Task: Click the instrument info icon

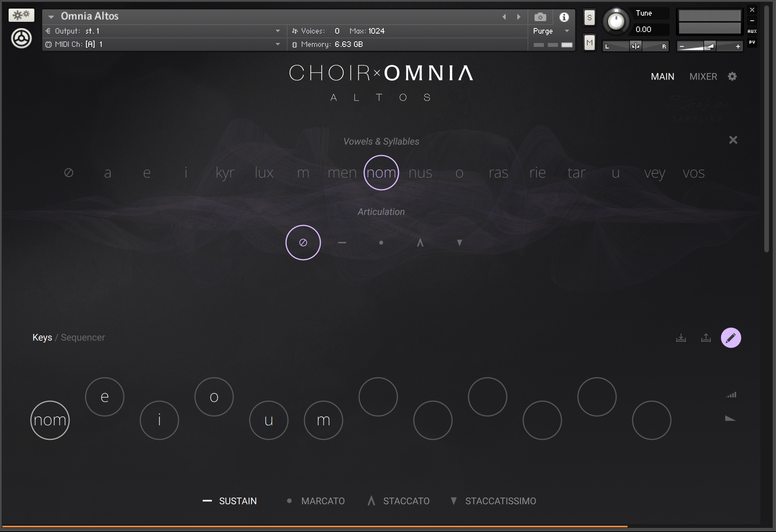Action: 564,17
